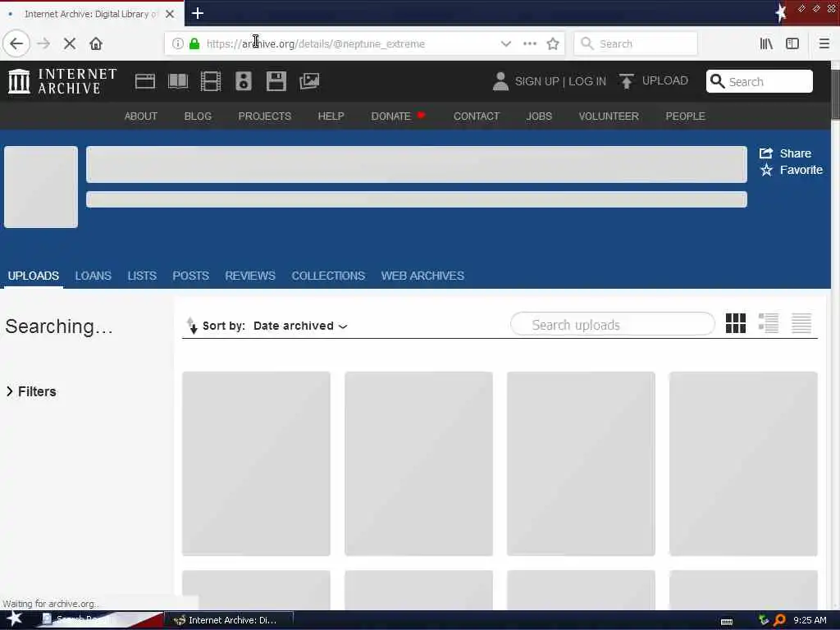This screenshot has height=630, width=840.
Task: Open the address bar history dropdown
Action: tap(505, 43)
